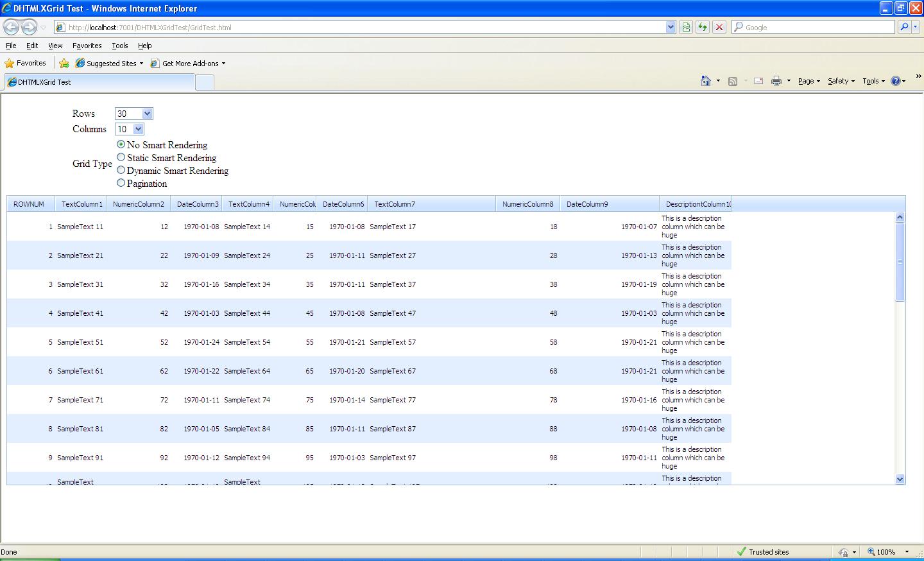
Task: Open the Favorites menu
Action: point(87,46)
